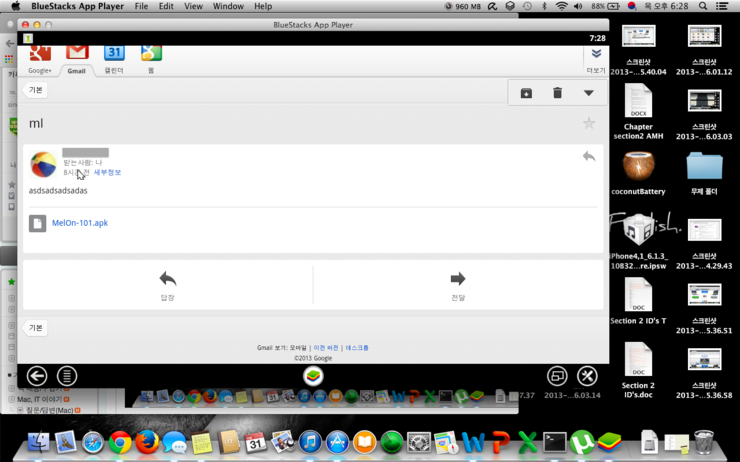Open the BlueStacks menu button

(67, 376)
